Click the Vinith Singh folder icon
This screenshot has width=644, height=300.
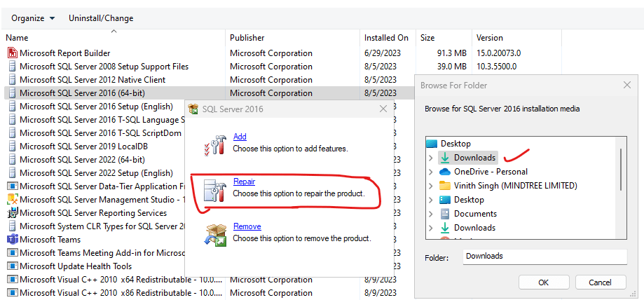[x=445, y=186]
